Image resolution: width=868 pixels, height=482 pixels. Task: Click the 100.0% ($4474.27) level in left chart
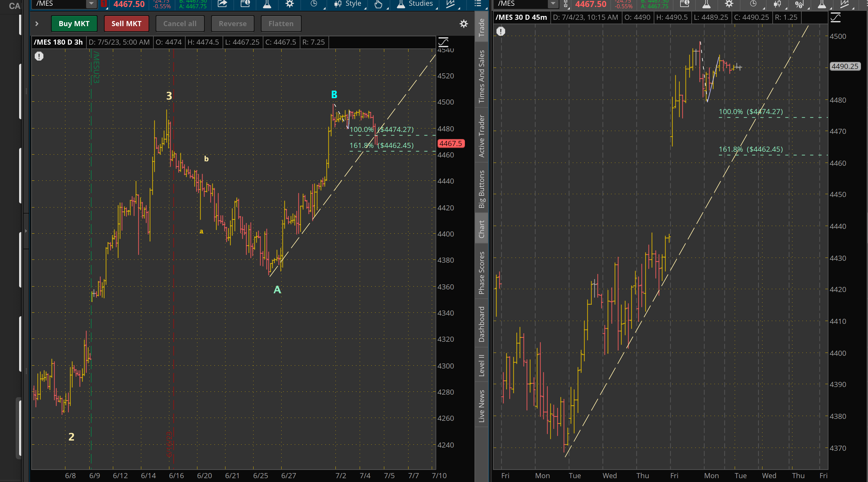click(x=381, y=129)
